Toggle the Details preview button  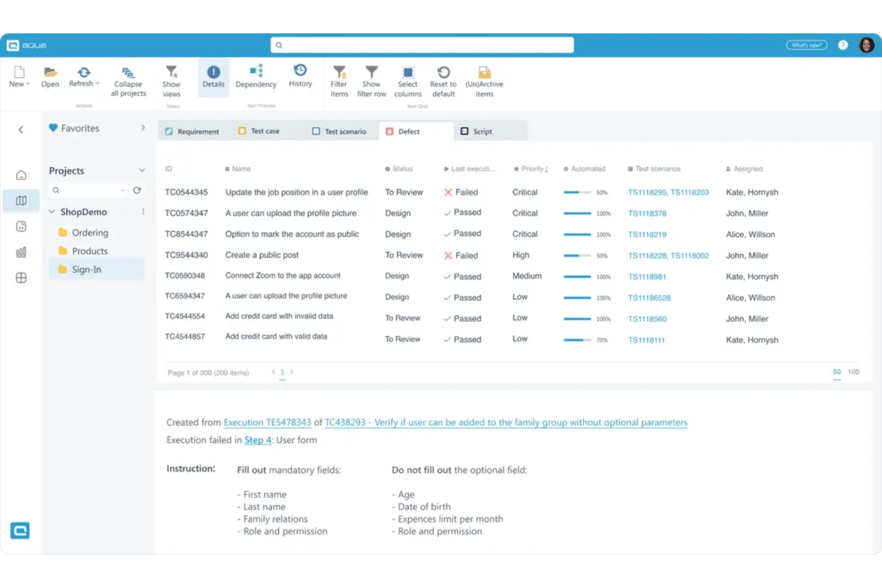(x=213, y=77)
